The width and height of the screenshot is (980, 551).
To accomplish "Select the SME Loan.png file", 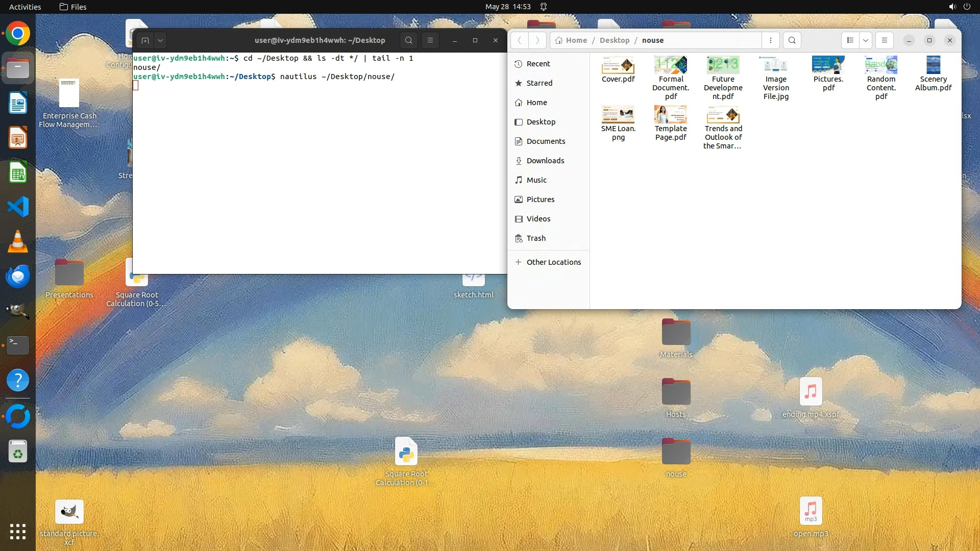I will [618, 115].
